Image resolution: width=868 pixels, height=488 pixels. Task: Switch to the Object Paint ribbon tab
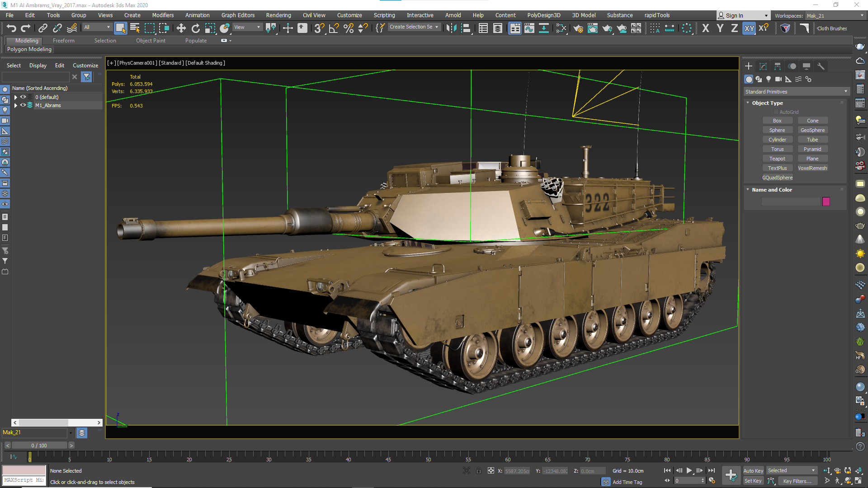click(151, 41)
